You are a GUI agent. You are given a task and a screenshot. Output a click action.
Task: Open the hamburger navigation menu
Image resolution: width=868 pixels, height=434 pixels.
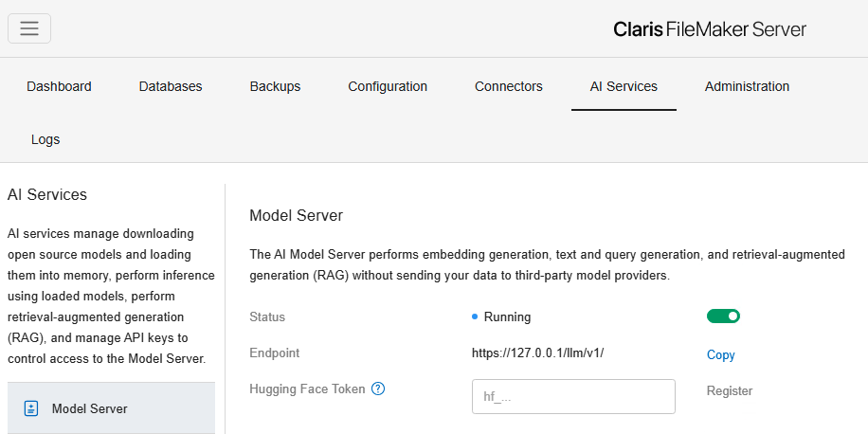29,28
